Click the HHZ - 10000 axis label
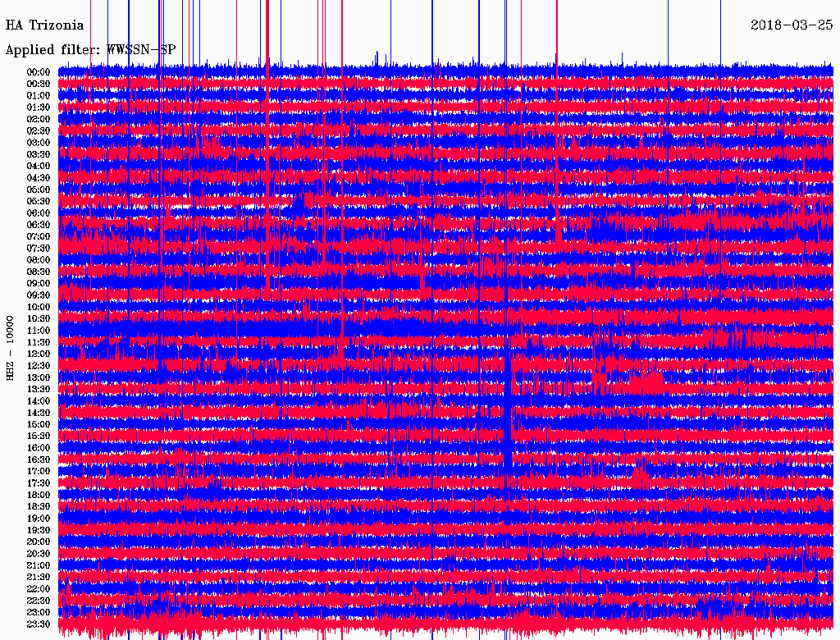This screenshot has height=640, width=840. click(11, 347)
